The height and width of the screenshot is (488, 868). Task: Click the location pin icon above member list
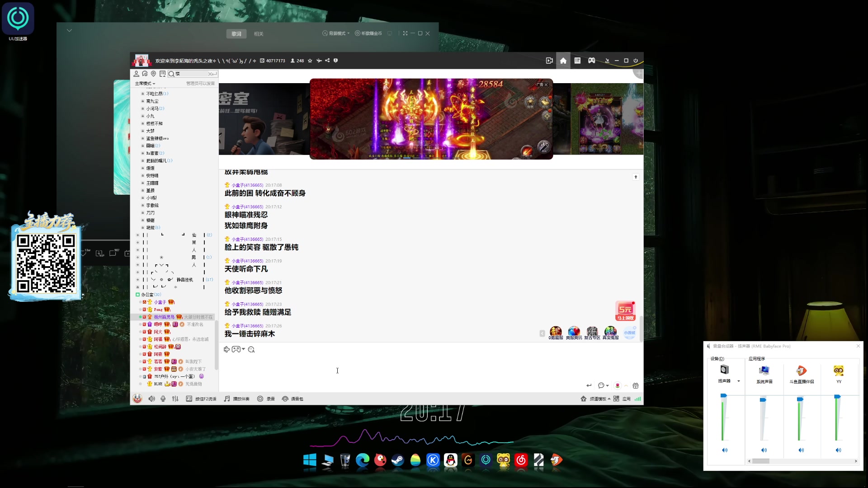click(x=153, y=74)
